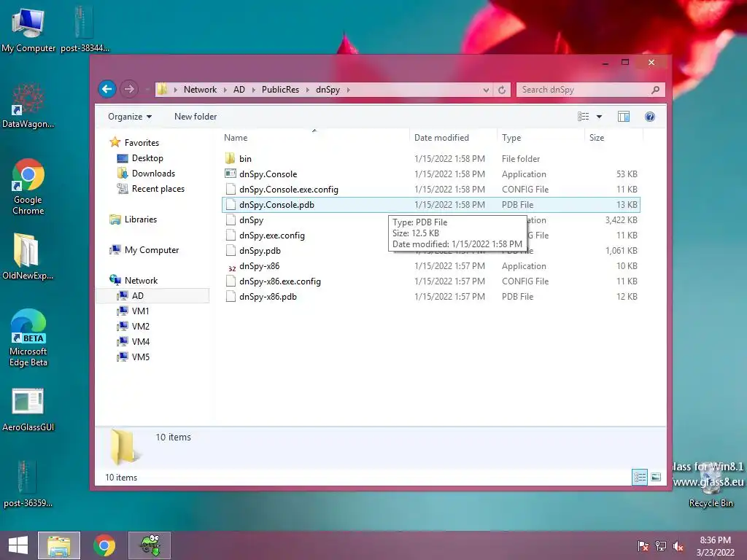
Task: Navigate to AD in the breadcrumb
Action: 239,90
